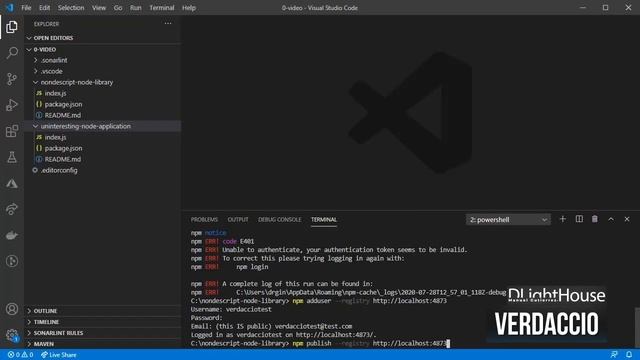Expand the .sonarlint folder
640x360 pixels.
click(102, 60)
